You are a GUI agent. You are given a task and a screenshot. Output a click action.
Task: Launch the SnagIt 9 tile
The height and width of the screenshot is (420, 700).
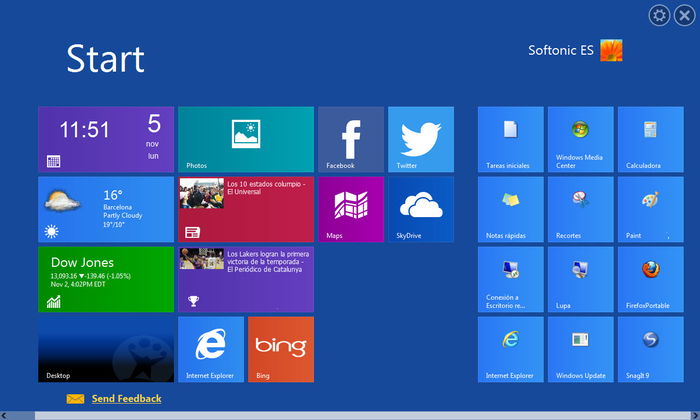pos(650,349)
